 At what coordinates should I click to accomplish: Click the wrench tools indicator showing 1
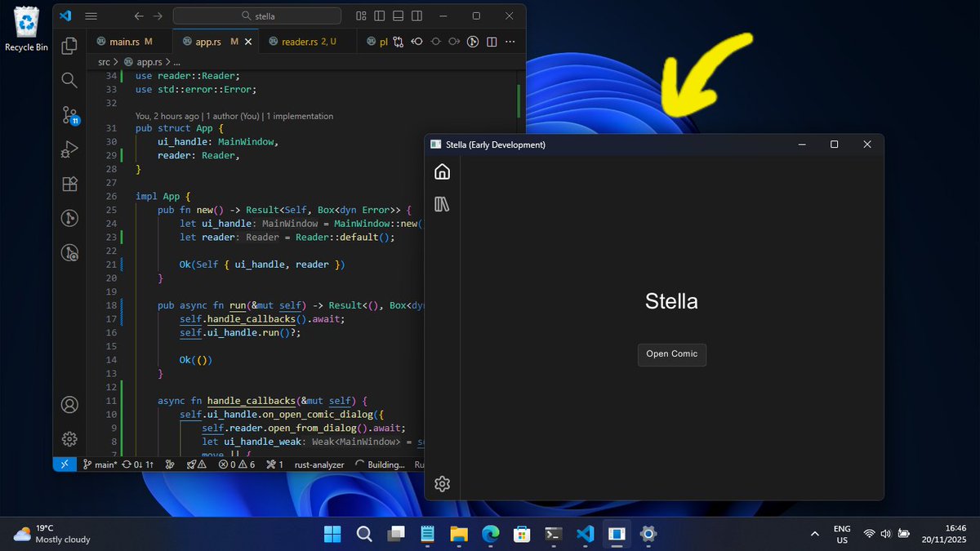point(275,464)
